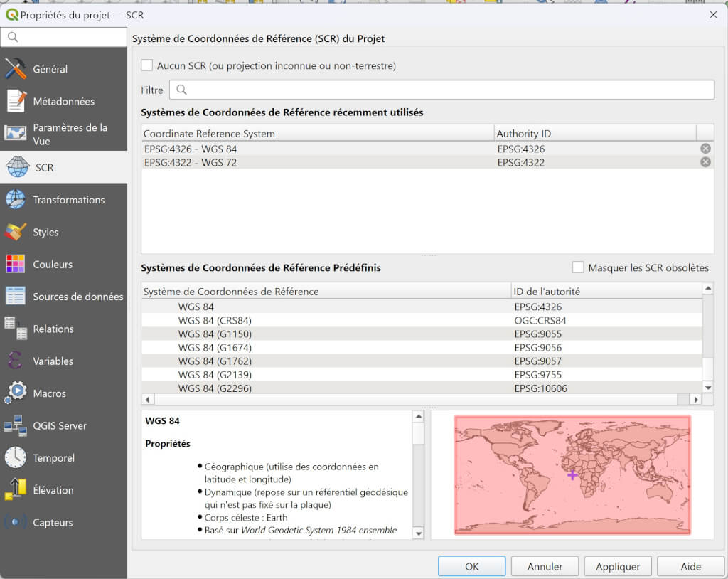The width and height of the screenshot is (728, 579).
Task: Go to Styles paintbrush icon
Action: pyautogui.click(x=16, y=232)
